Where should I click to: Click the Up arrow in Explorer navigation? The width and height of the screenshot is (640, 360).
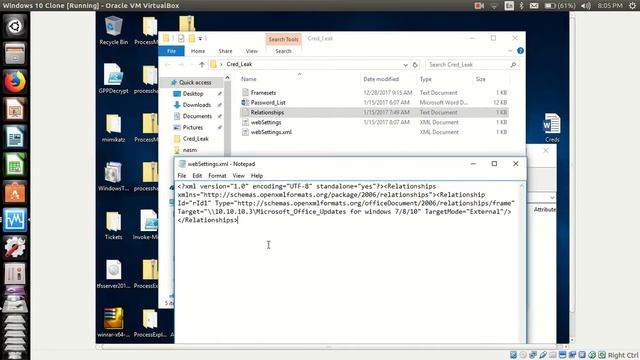click(x=202, y=64)
